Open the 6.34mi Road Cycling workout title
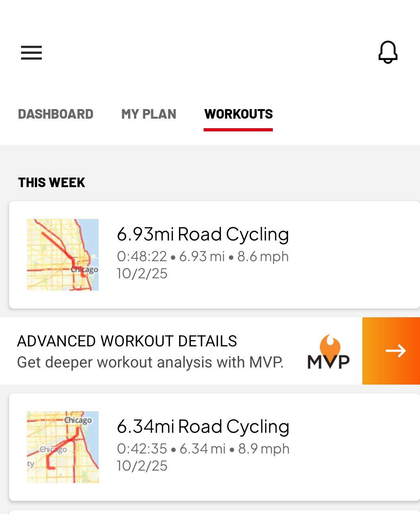 pyautogui.click(x=203, y=426)
